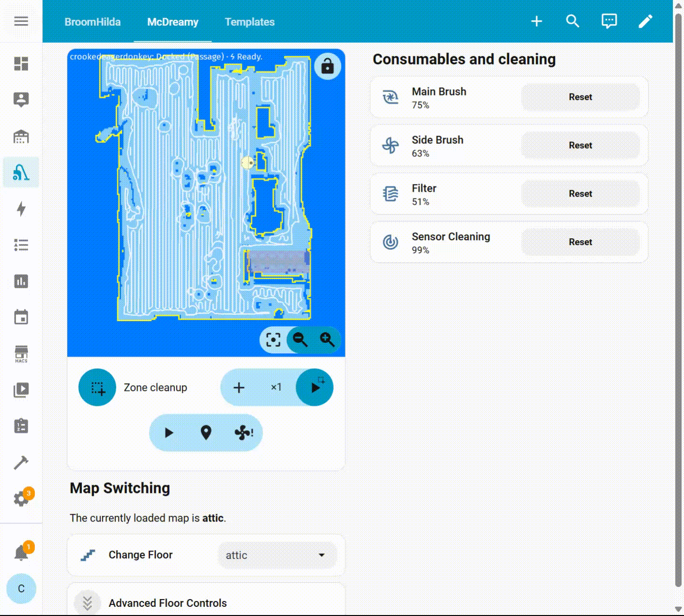Expand Advanced Floor Controls
Viewport: 684px width, 616px height.
point(87,603)
